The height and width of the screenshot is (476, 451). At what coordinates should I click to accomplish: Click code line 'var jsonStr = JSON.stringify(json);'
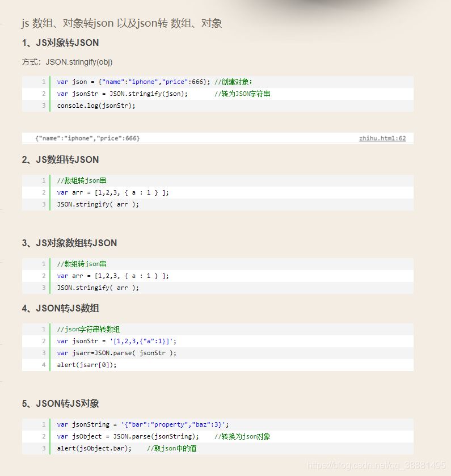point(123,94)
